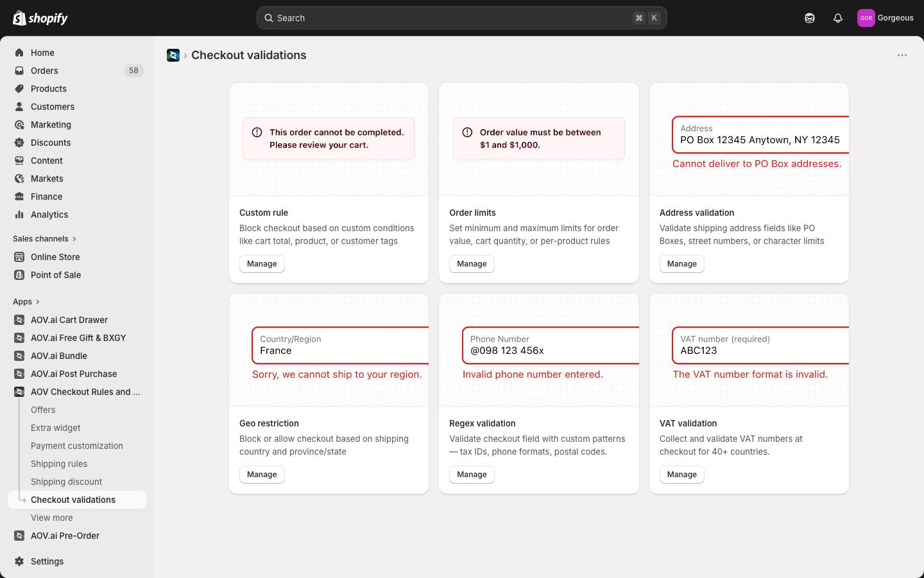This screenshot has height=578, width=924.
Task: Select Checkout validations menu item
Action: pyautogui.click(x=77, y=500)
